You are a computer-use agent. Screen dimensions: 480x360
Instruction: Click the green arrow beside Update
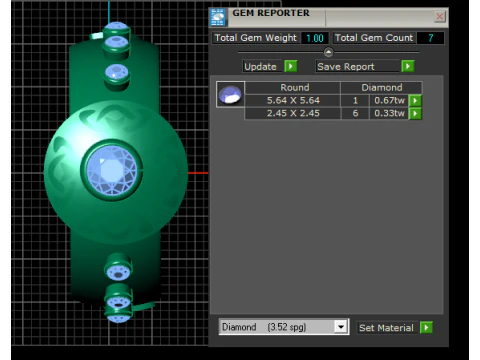coord(291,66)
